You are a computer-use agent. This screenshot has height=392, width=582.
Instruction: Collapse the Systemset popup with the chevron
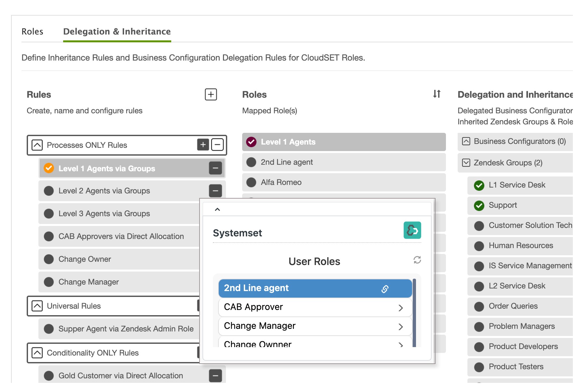[x=217, y=209]
